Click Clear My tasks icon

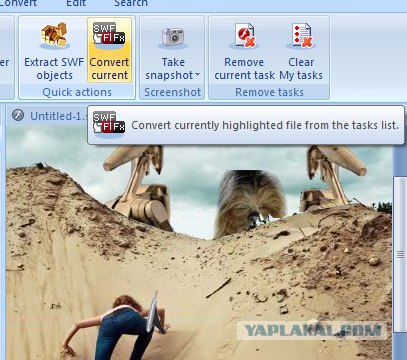(x=302, y=35)
